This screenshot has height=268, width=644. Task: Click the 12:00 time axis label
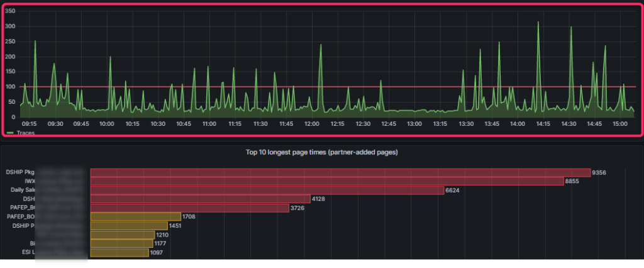[312, 124]
